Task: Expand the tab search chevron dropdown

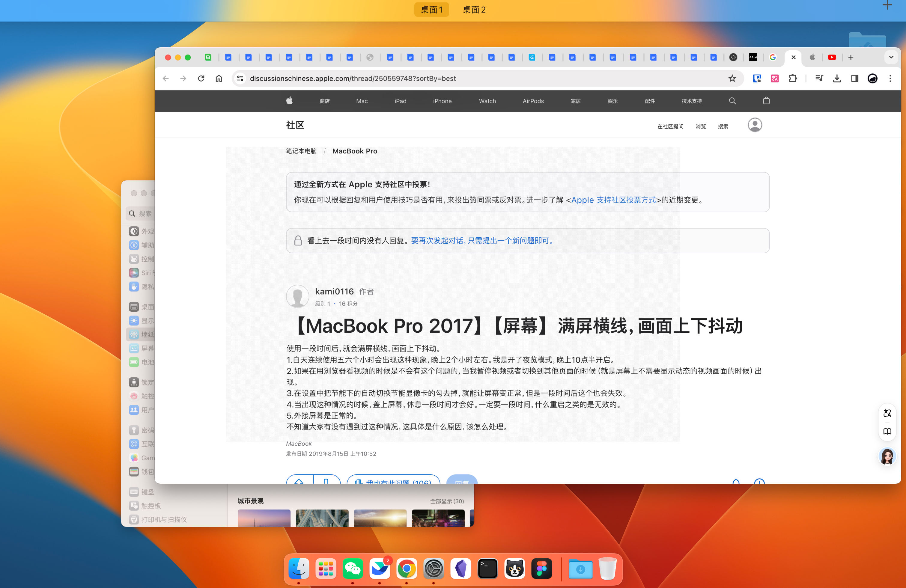Action: click(x=891, y=58)
